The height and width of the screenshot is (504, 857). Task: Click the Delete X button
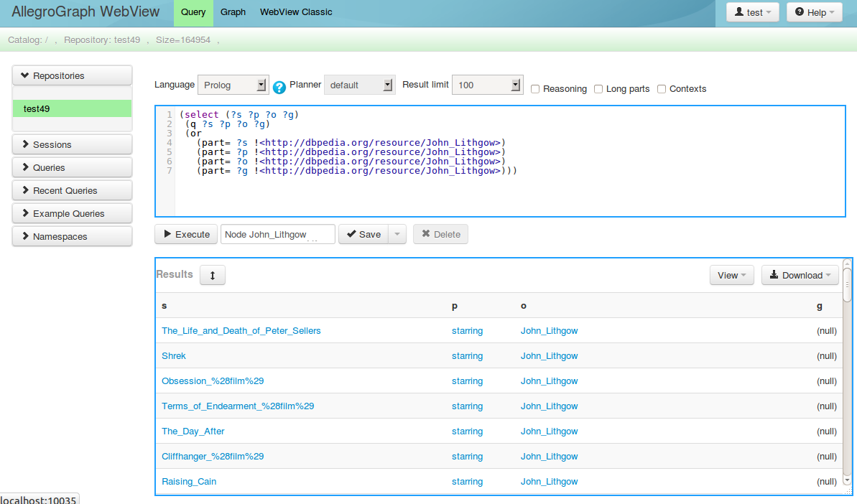(440, 234)
